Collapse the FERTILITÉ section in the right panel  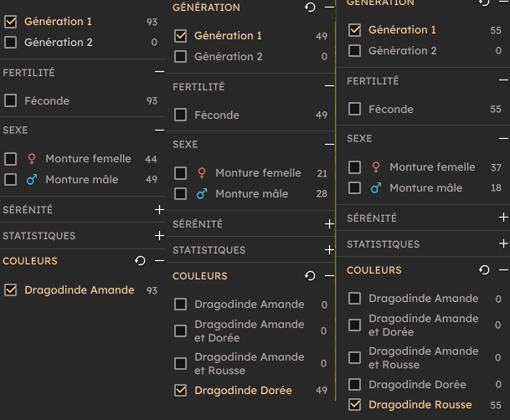[503, 80]
